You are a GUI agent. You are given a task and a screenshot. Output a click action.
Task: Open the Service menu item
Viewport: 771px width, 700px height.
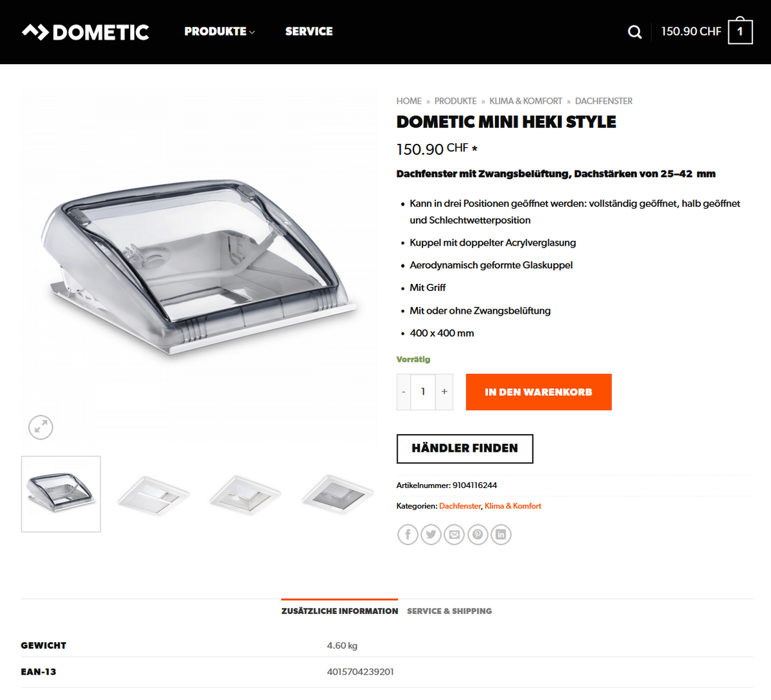[309, 32]
